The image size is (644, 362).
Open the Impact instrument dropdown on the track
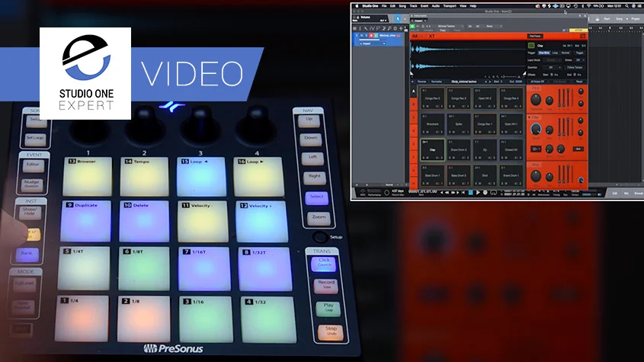(x=373, y=43)
